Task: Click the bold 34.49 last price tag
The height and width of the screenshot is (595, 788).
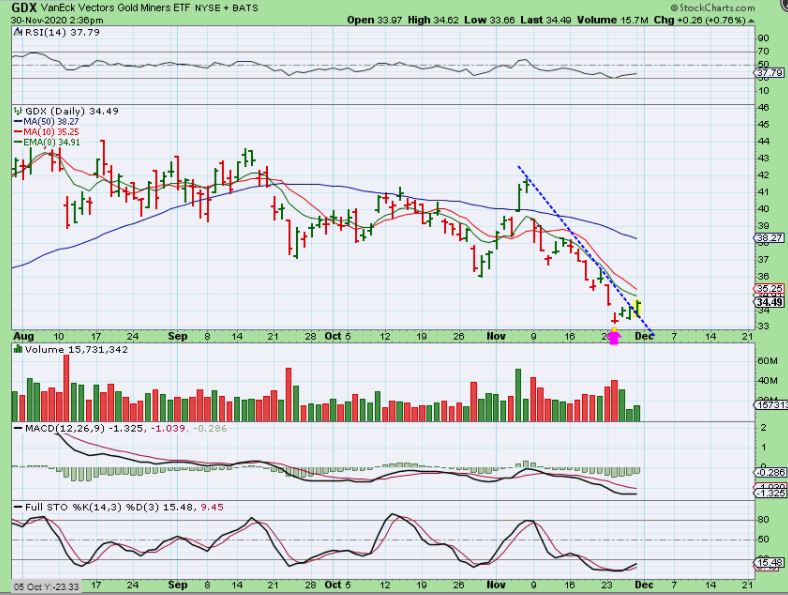Action: click(x=769, y=302)
